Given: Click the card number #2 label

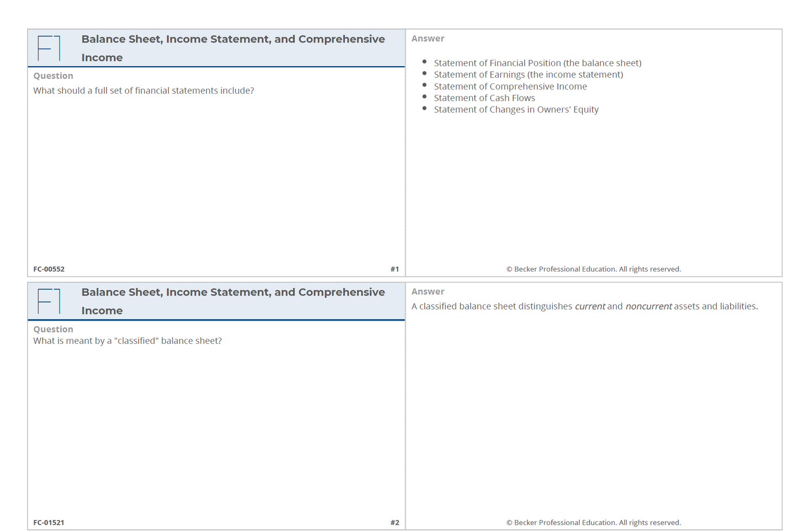Looking at the screenshot, I should tap(394, 523).
